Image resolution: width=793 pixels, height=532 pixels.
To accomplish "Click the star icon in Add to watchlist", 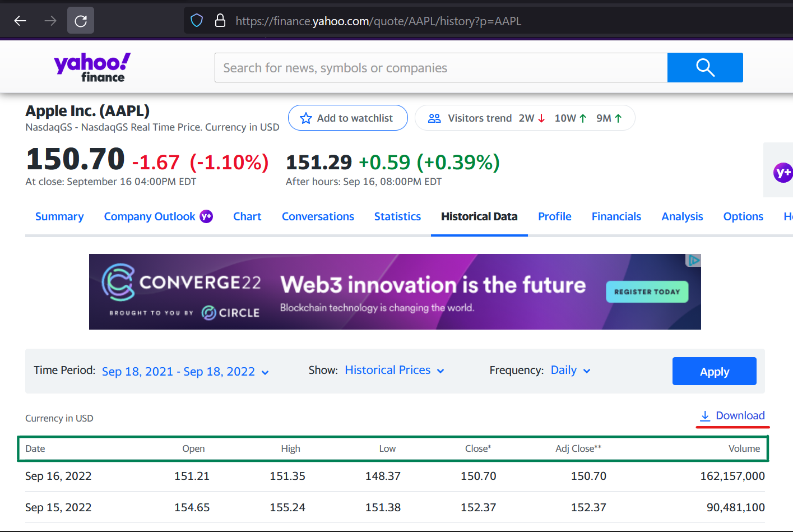I will (x=306, y=118).
